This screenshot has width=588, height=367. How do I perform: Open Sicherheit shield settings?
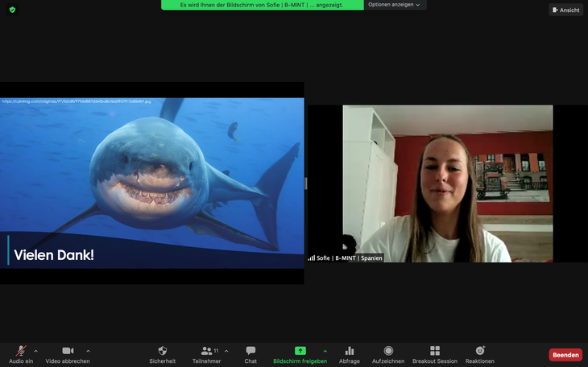point(162,352)
